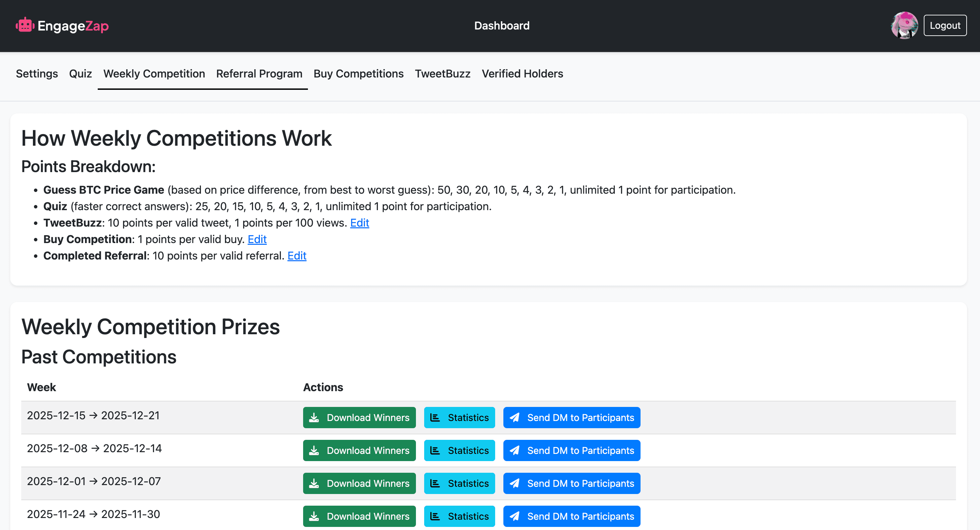
Task: Open the TweetBuzz tab
Action: (x=442, y=73)
